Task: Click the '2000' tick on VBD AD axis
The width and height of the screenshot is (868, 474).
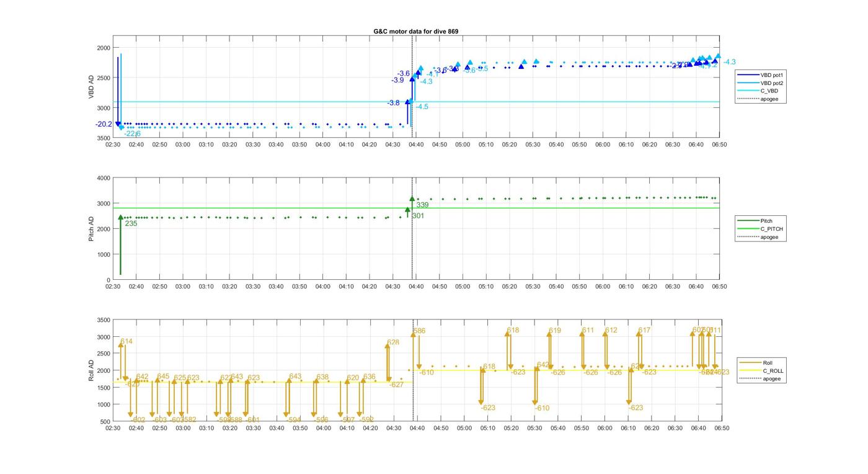Action: point(104,48)
